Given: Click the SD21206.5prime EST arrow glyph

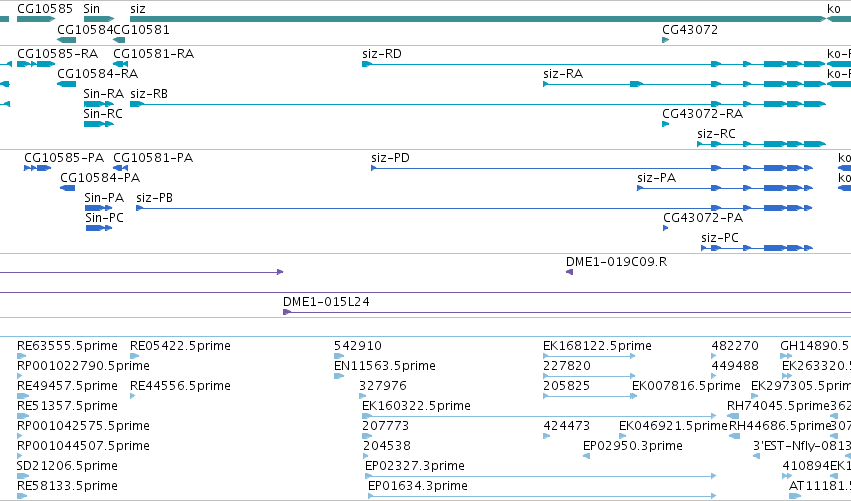Looking at the screenshot, I should (22, 476).
